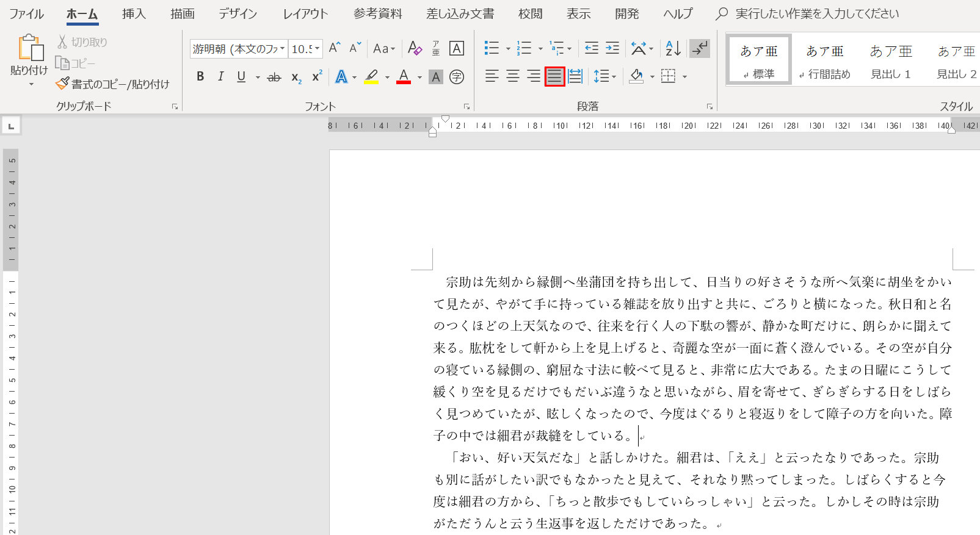The image size is (980, 535).
Task: Open the Asian Layout (拡張書式) icon
Action: [639, 48]
